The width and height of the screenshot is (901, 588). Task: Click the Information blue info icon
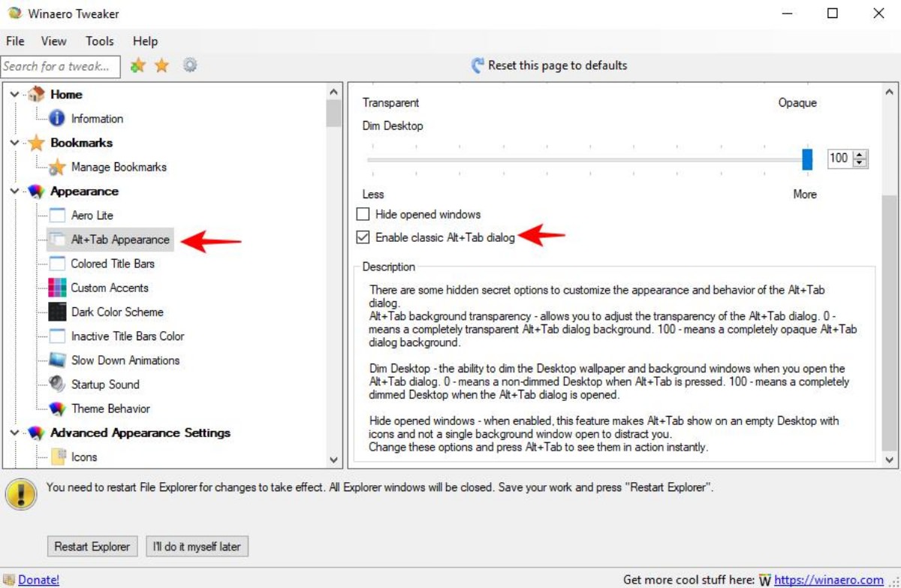pos(57,119)
